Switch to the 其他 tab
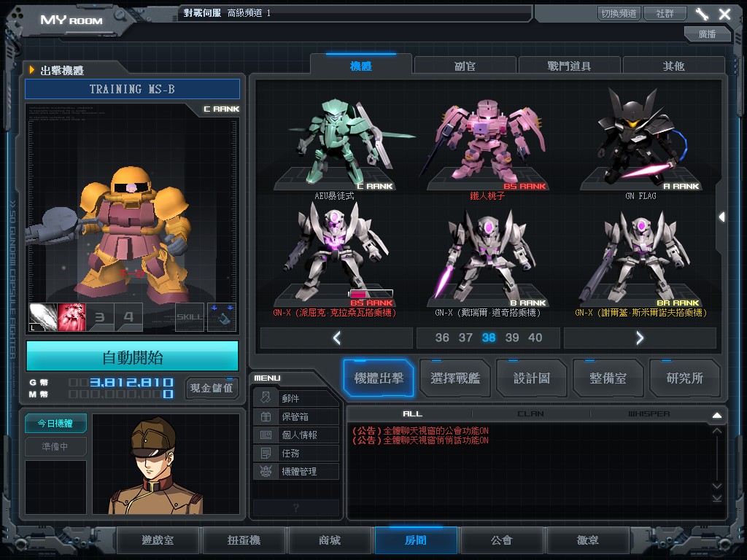This screenshot has width=747, height=560. click(x=673, y=66)
